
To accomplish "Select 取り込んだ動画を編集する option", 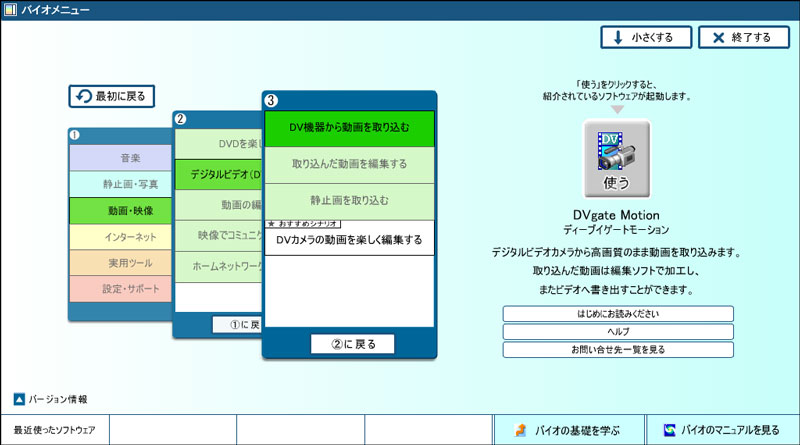I will tap(349, 164).
